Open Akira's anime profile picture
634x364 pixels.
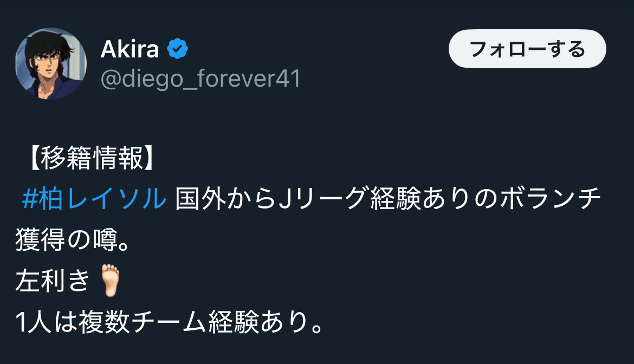point(51,64)
